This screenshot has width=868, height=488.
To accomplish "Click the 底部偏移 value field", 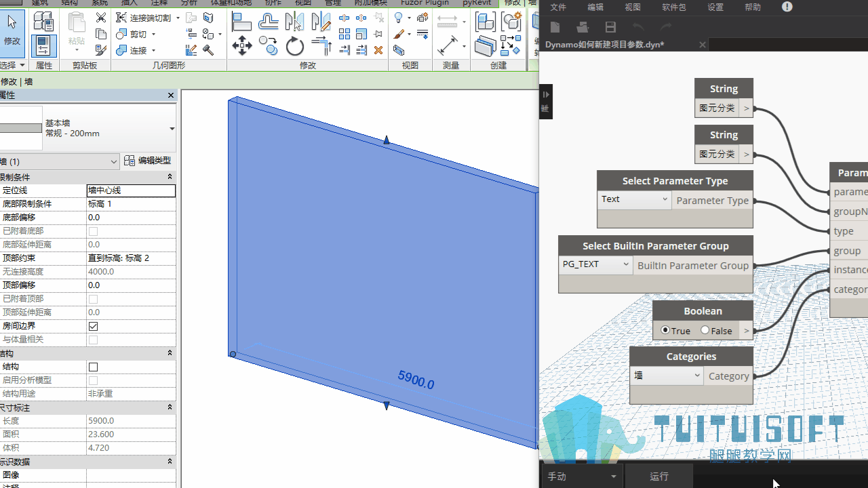I will pyautogui.click(x=131, y=218).
